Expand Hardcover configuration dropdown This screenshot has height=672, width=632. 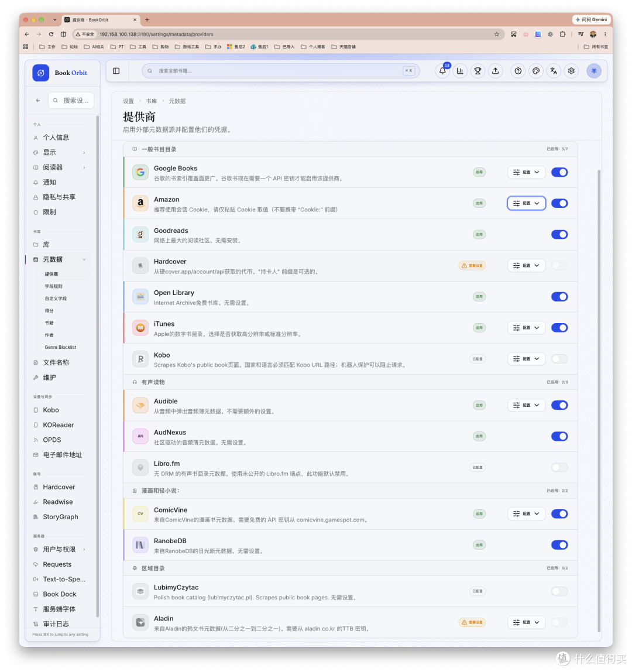pos(526,266)
